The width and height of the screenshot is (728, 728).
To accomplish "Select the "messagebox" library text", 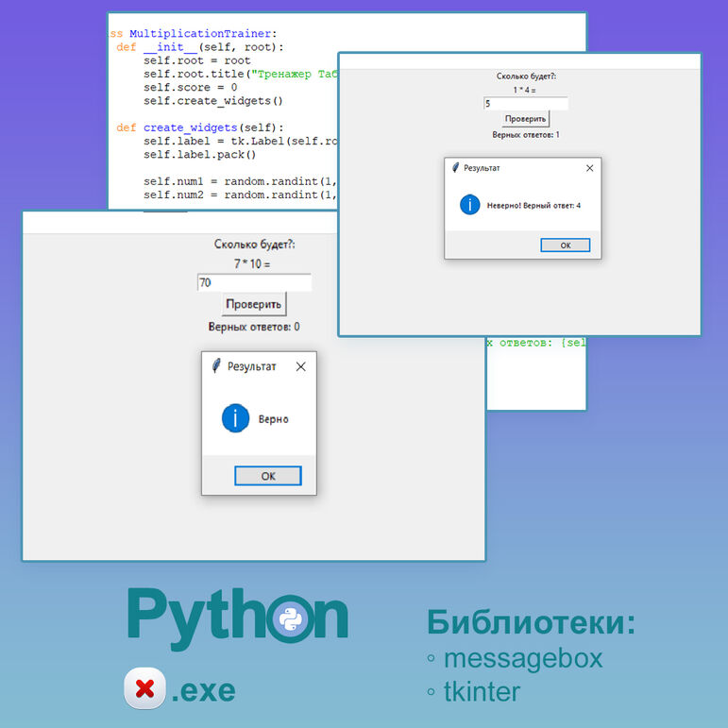I will click(x=522, y=657).
